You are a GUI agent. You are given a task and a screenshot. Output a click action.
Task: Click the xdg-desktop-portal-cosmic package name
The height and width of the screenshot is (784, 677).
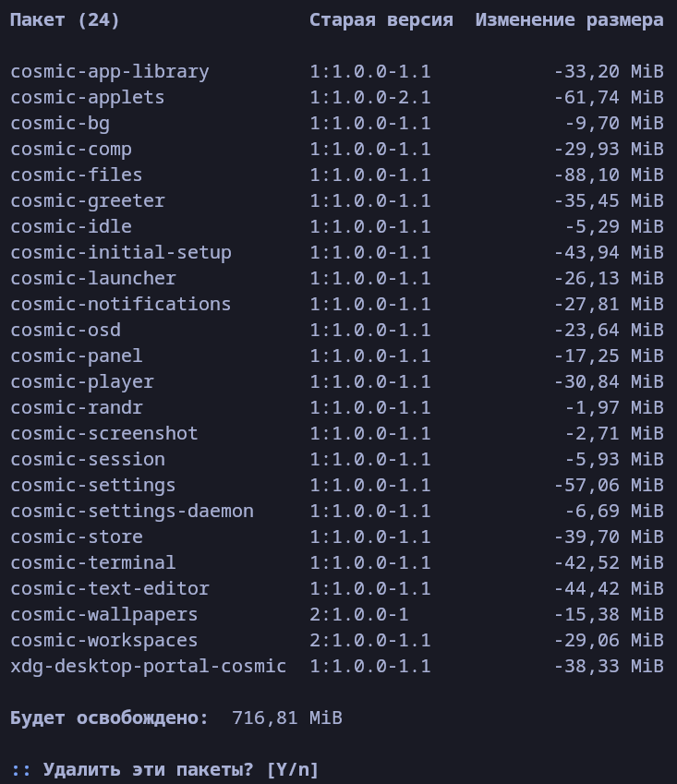149,666
